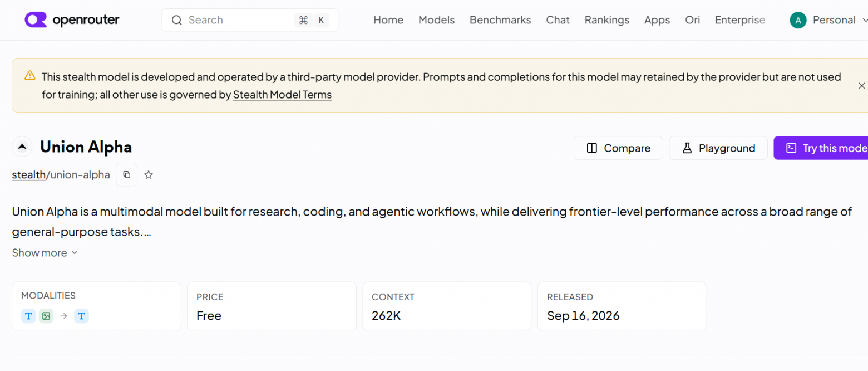Click the green account avatar A
The height and width of the screenshot is (371, 868).
tap(798, 21)
